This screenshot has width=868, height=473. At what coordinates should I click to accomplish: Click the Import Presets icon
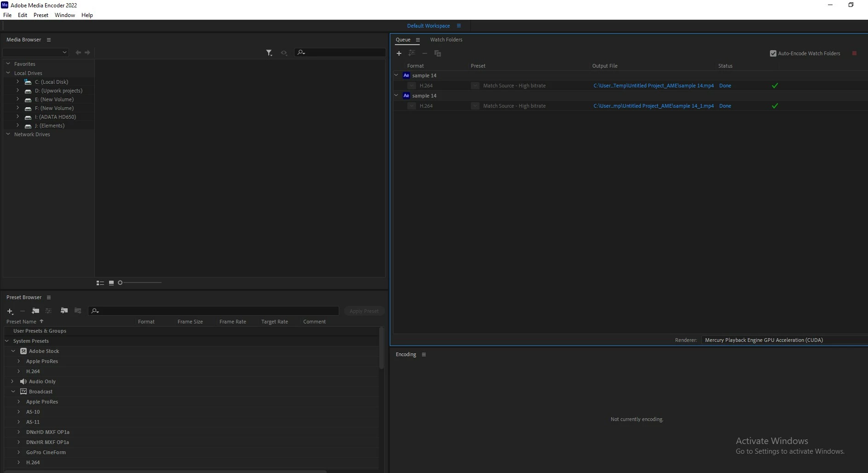pyautogui.click(x=64, y=311)
